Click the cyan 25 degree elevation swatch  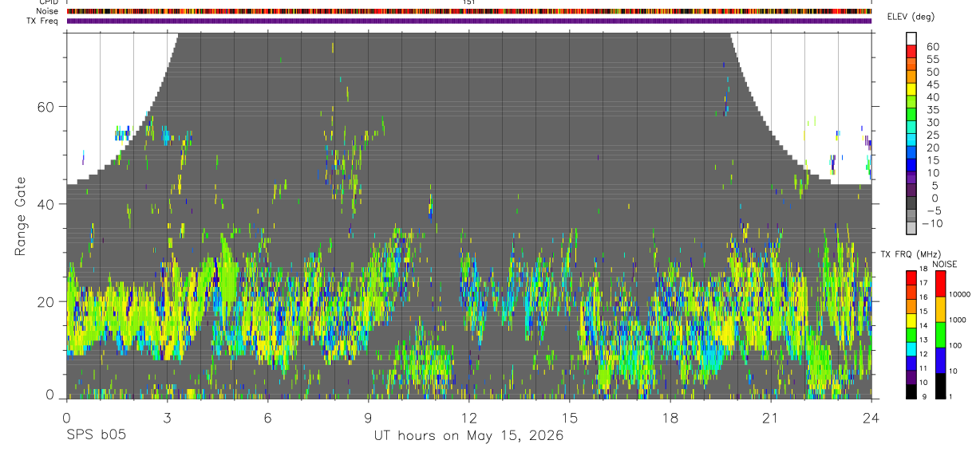(911, 140)
